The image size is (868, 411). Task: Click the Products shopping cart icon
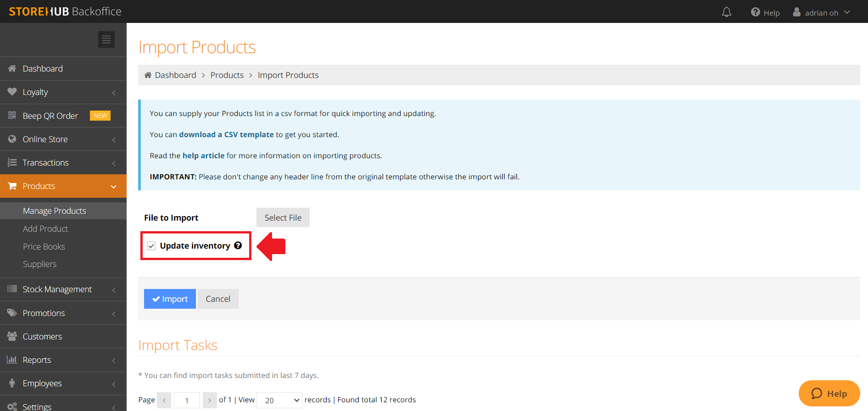point(12,186)
